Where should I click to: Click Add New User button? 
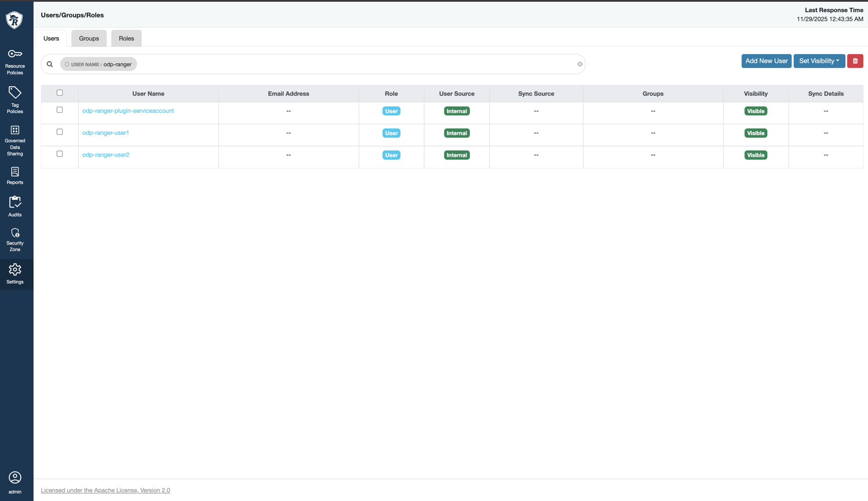tap(766, 61)
